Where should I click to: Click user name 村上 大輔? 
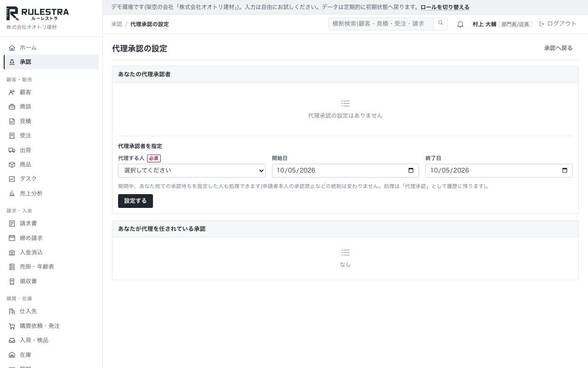484,24
